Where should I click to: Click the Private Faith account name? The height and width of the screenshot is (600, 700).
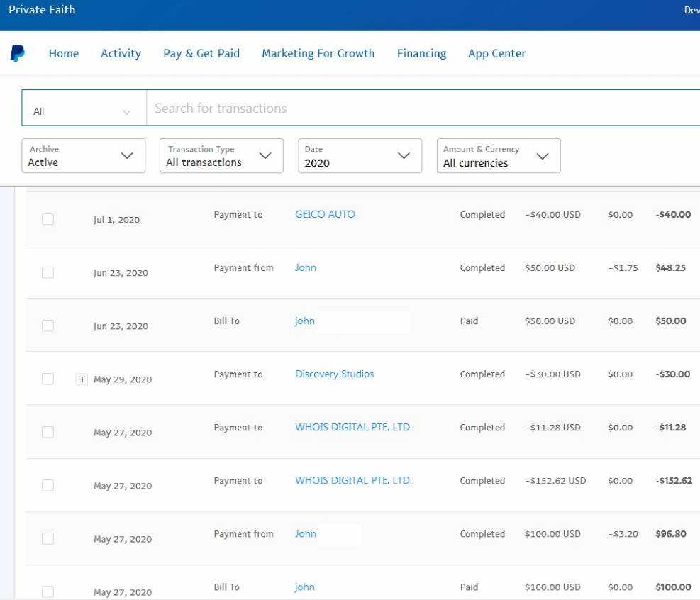pos(42,10)
